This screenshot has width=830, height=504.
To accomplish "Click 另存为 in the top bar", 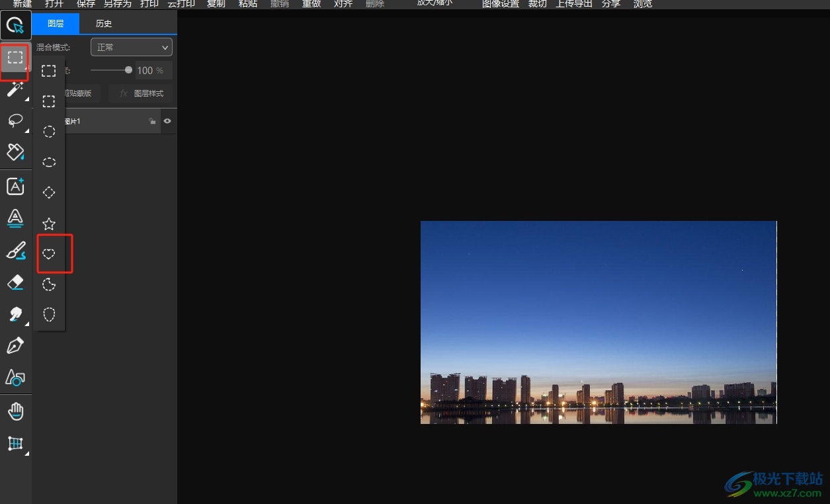I will point(118,4).
